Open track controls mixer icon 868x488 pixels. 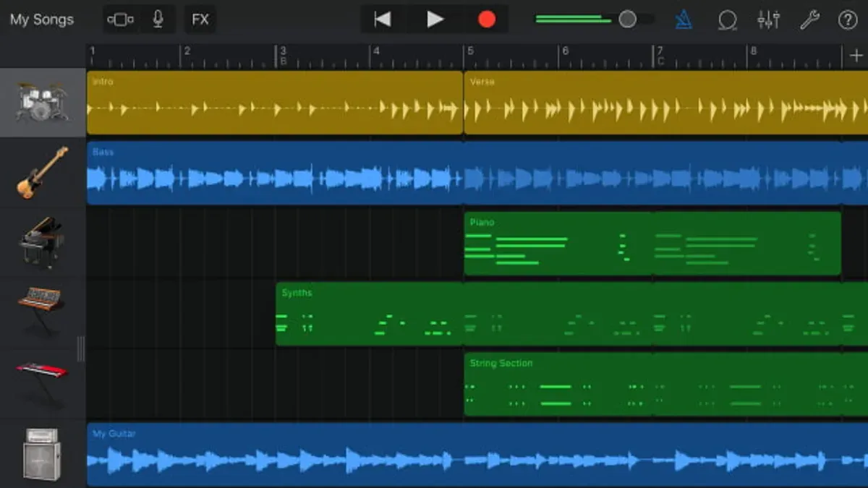(x=768, y=20)
